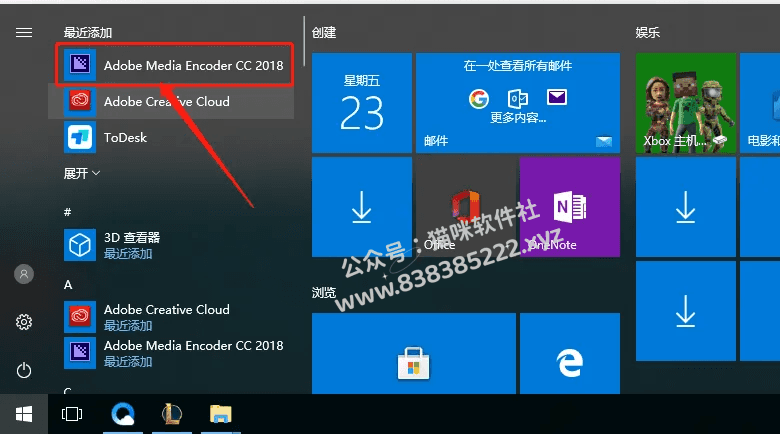
Task: Open Task View on the taskbar
Action: click(x=72, y=414)
